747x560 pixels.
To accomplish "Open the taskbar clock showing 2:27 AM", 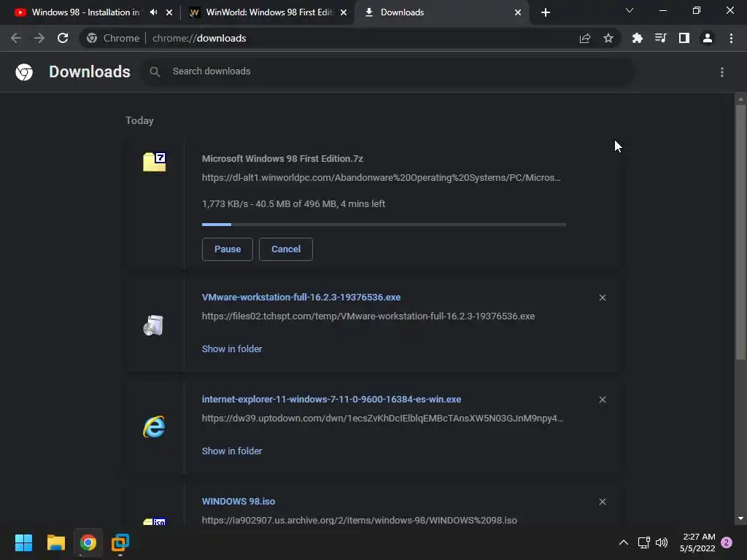I will tap(697, 542).
